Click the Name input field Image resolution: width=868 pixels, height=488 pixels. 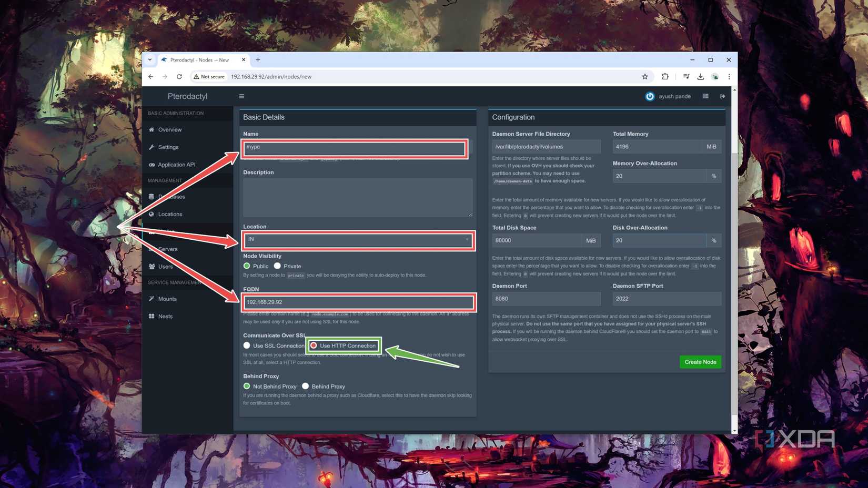tap(354, 147)
